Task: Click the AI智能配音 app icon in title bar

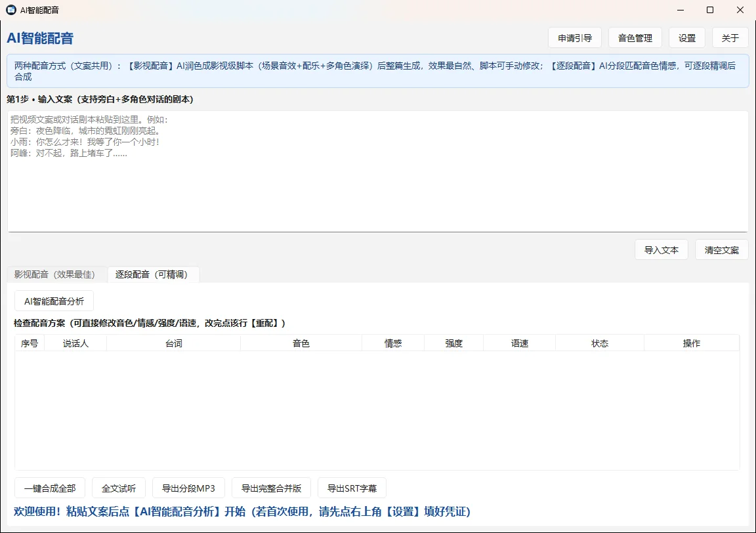Action: tap(11, 10)
